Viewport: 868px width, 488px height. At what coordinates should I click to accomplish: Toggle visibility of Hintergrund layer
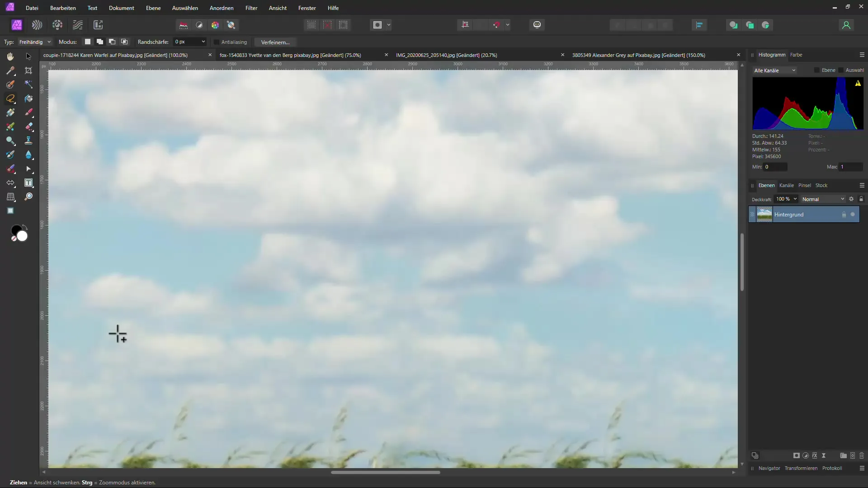(x=853, y=215)
